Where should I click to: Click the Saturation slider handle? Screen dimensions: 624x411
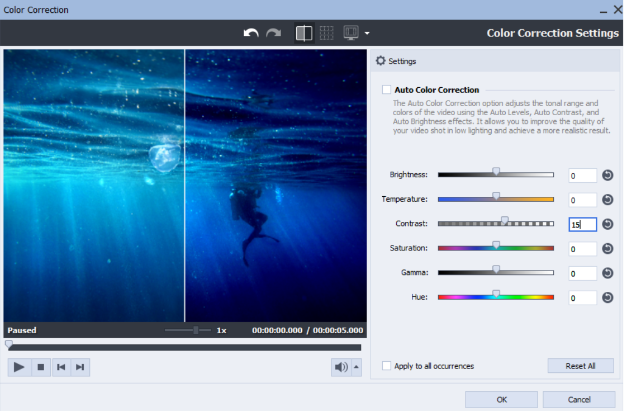[496, 245]
